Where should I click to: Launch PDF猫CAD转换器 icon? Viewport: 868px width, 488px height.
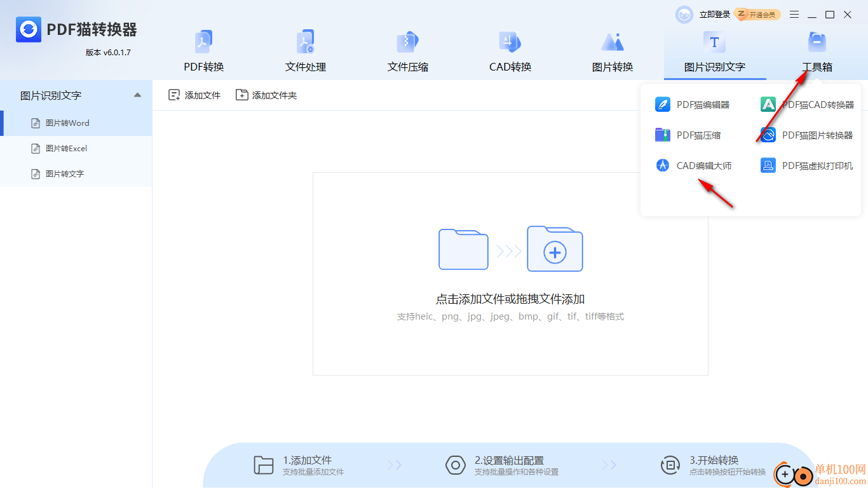pyautogui.click(x=768, y=105)
